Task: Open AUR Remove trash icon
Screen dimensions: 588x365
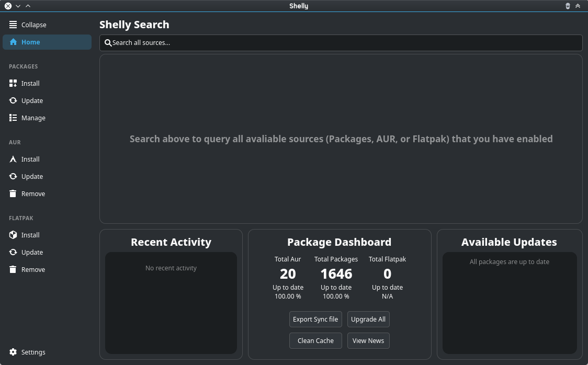Action: tap(13, 193)
